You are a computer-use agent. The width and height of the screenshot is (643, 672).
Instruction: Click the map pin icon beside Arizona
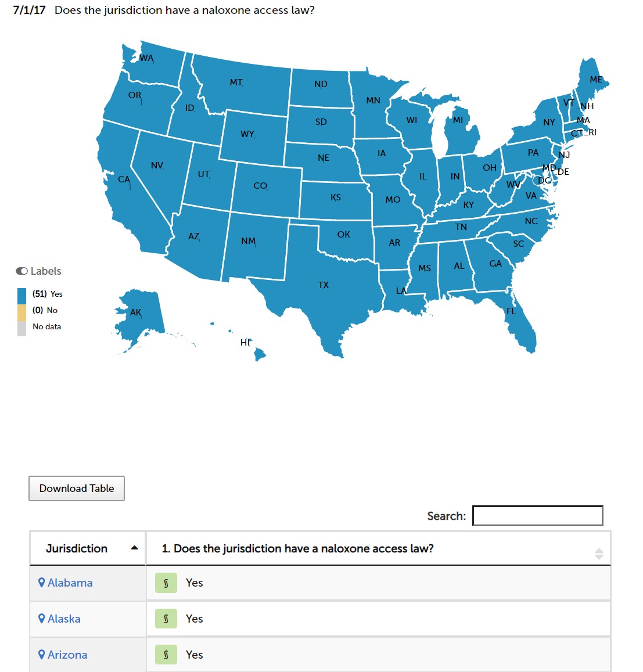pyautogui.click(x=42, y=655)
